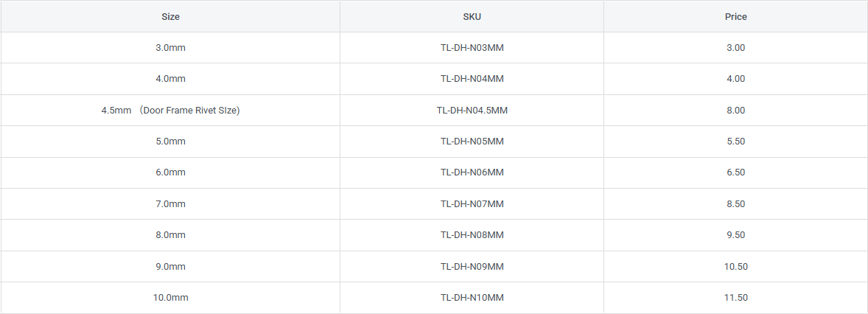Click the 8.00 price cell

[x=735, y=111]
